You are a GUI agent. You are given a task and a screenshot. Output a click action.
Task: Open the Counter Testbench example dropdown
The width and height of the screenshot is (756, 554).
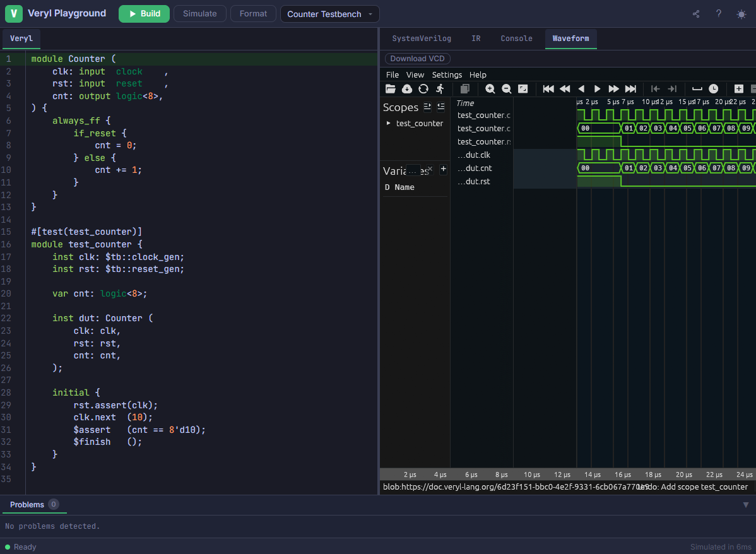pos(329,14)
